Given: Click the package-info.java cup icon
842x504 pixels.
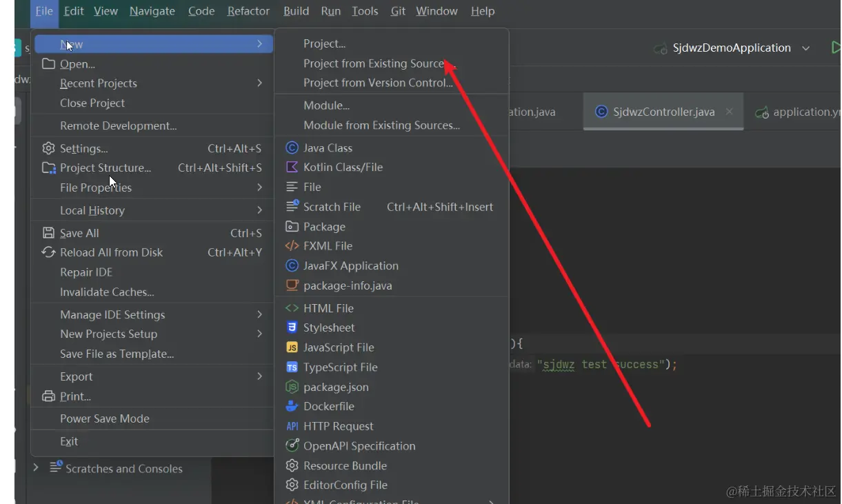Looking at the screenshot, I should click(292, 285).
